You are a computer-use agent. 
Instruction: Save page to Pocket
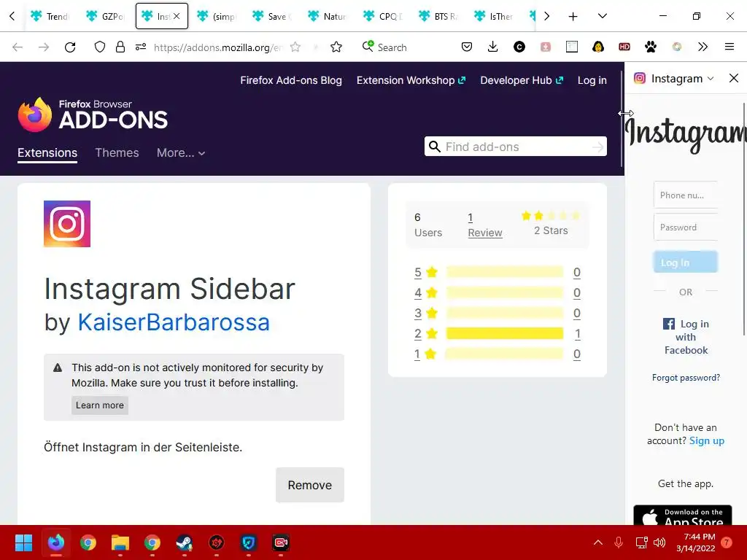pyautogui.click(x=467, y=47)
